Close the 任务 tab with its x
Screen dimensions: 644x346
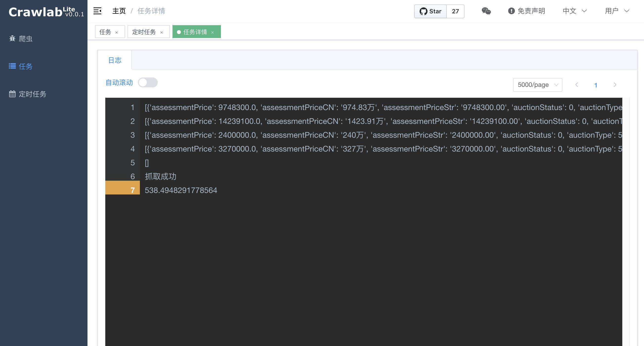(x=116, y=33)
